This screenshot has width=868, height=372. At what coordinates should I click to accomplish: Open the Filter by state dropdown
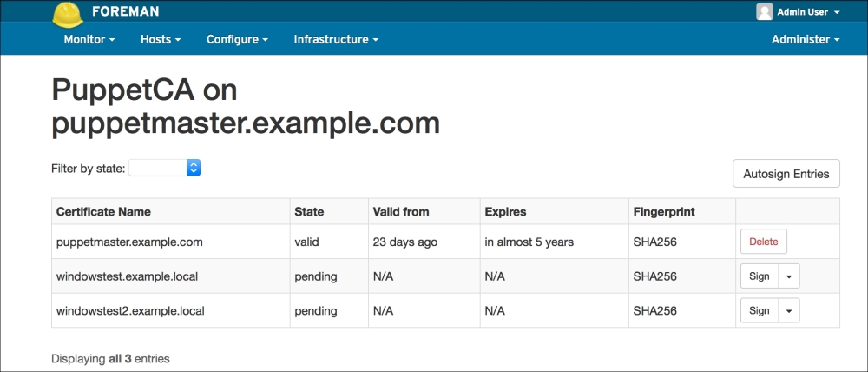165,168
